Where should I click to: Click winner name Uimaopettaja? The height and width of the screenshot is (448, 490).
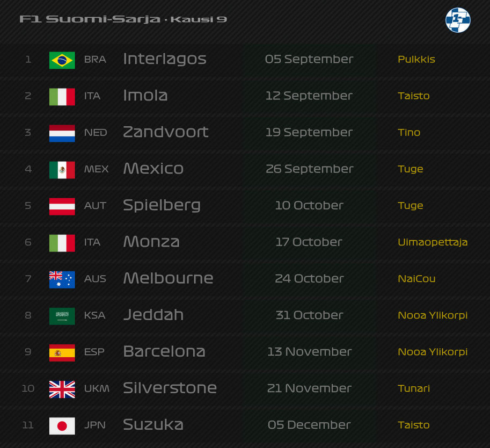[433, 242]
